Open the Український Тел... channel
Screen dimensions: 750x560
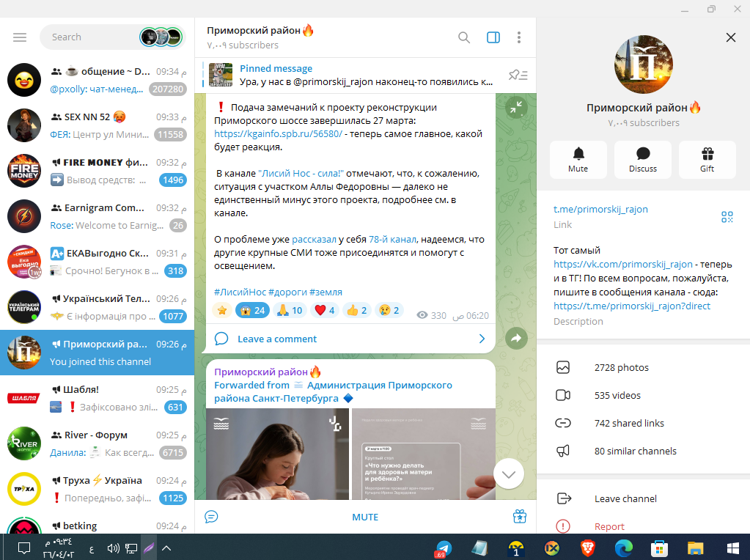pyautogui.click(x=97, y=307)
